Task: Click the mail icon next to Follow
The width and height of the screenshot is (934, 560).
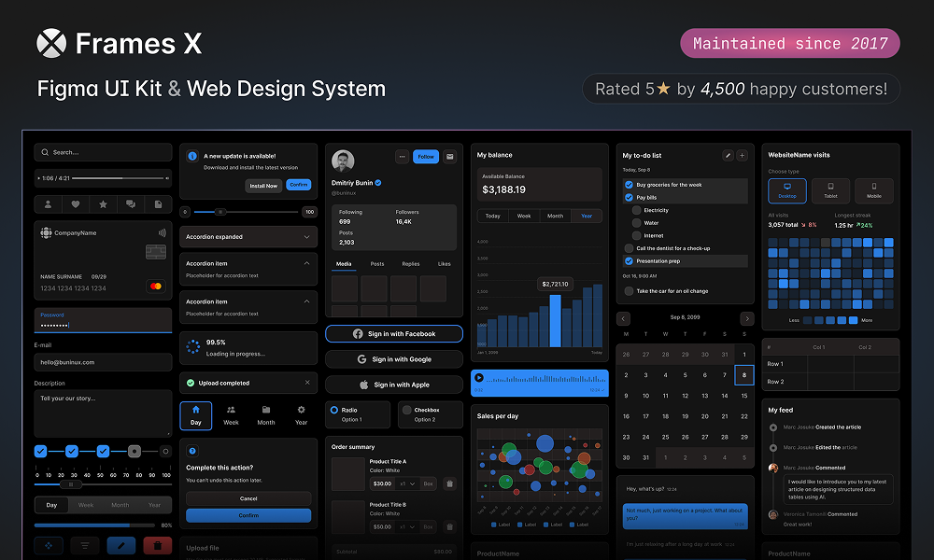Action: click(x=450, y=157)
